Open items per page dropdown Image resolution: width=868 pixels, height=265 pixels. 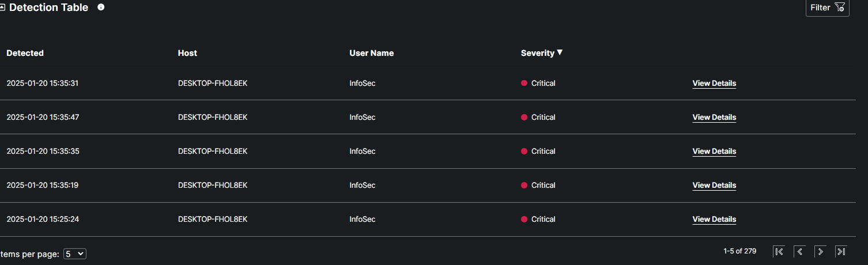click(75, 253)
